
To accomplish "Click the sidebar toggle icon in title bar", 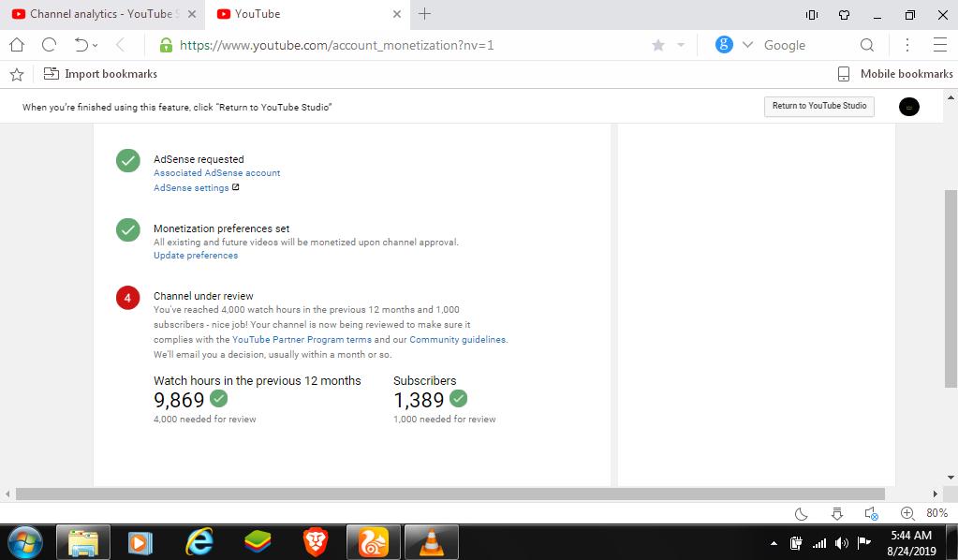I will (812, 15).
